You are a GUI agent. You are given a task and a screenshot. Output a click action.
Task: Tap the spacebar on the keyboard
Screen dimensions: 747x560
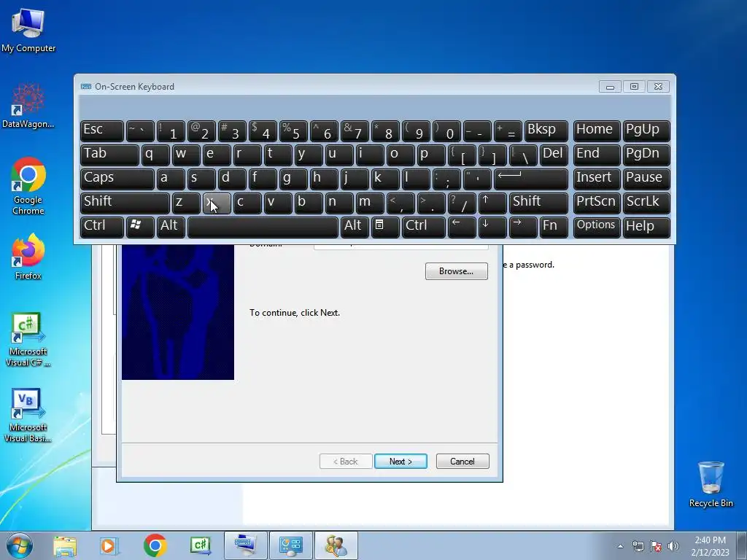(x=263, y=227)
